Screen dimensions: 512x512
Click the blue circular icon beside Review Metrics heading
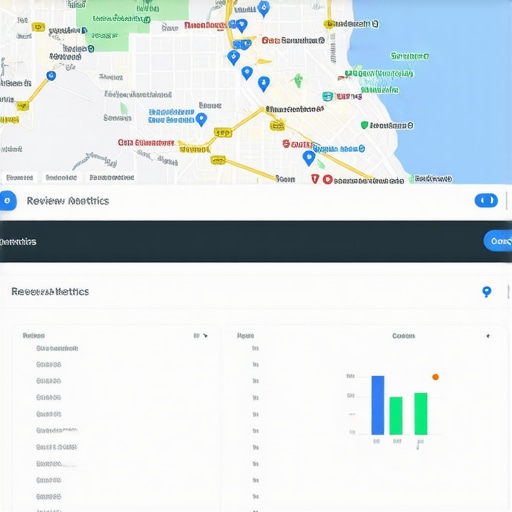(x=7, y=201)
